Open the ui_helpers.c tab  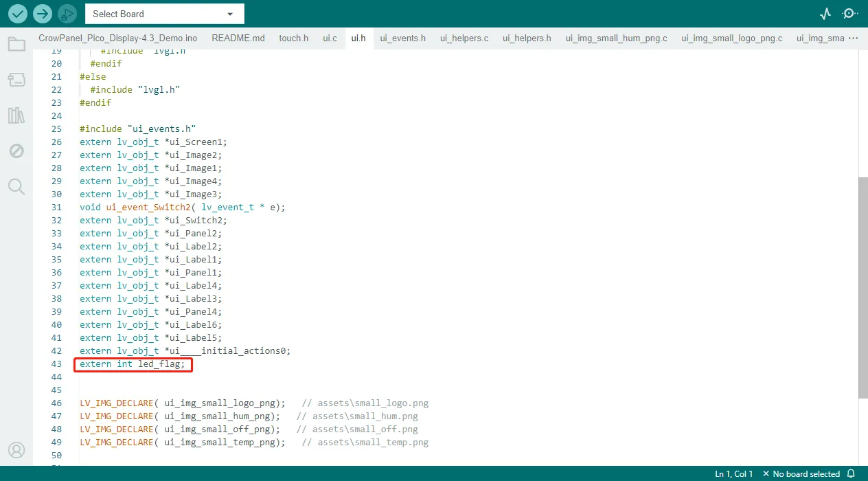[x=464, y=38]
